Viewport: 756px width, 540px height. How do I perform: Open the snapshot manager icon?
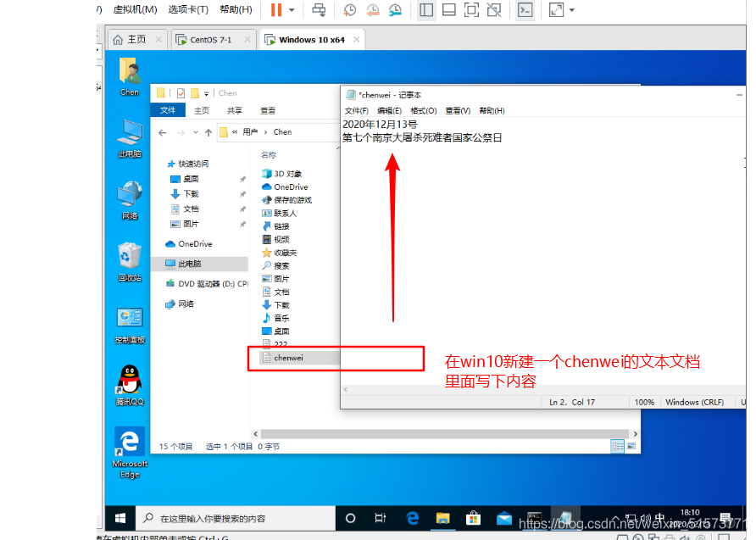point(395,9)
